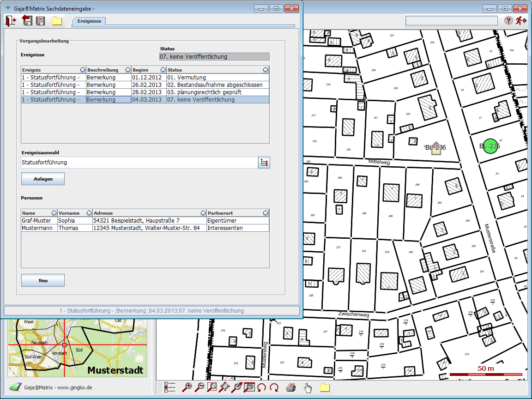Open the layer legend list icon
Screen dimensions: 532x399
(170, 387)
